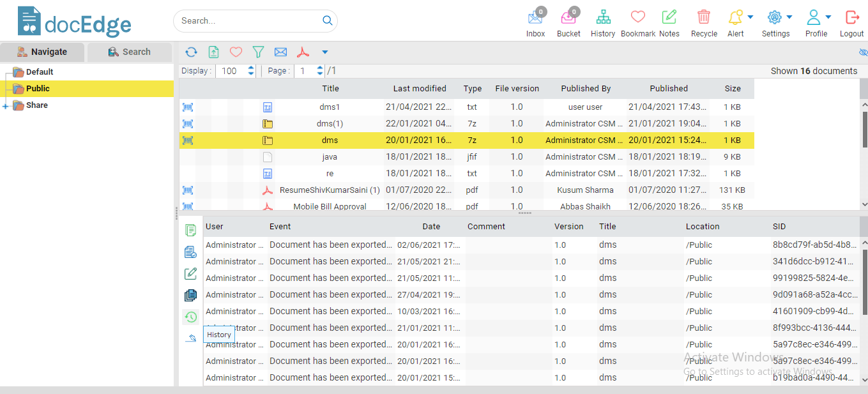Select the Navigate tab
This screenshot has width=868, height=394.
[x=42, y=52]
